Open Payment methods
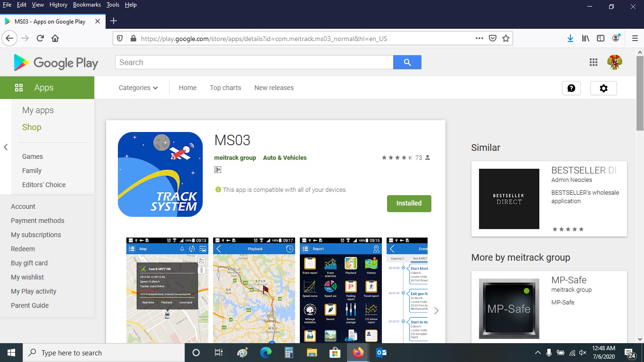Image resolution: width=644 pixels, height=362 pixels. (38, 221)
